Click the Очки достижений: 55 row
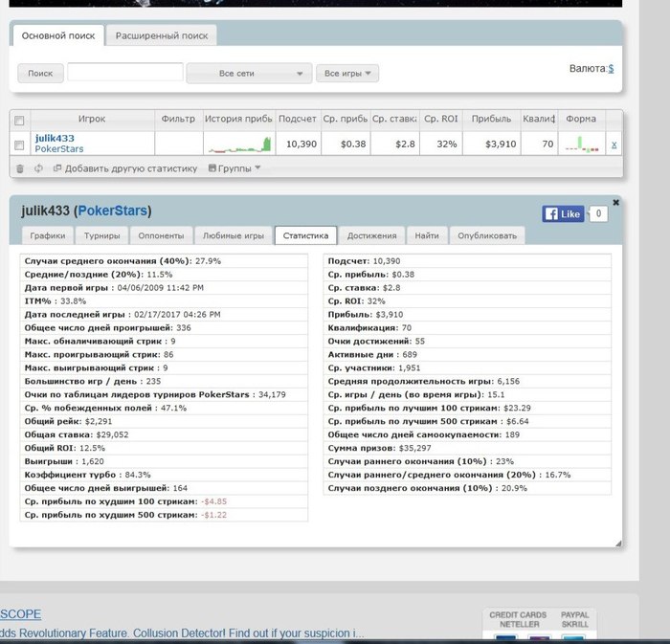 pos(467,342)
